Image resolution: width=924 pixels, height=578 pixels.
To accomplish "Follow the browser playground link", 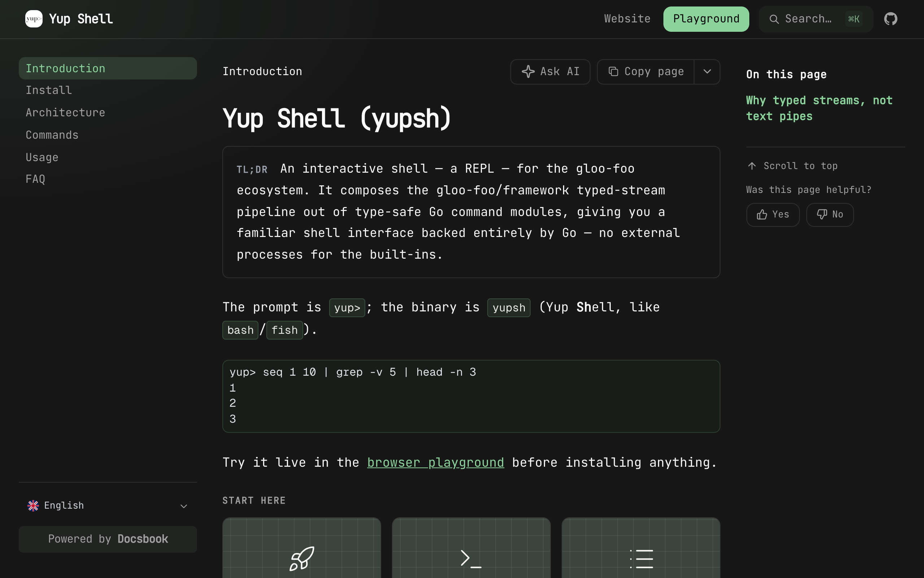I will (x=435, y=462).
